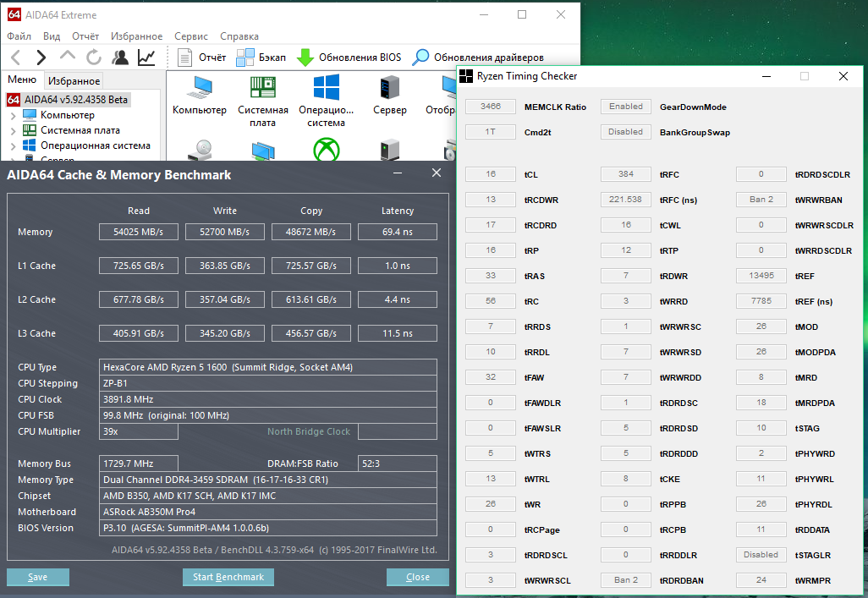The width and height of the screenshot is (868, 598).
Task: Click Обновления драйверов magnifier icon
Action: (x=420, y=58)
